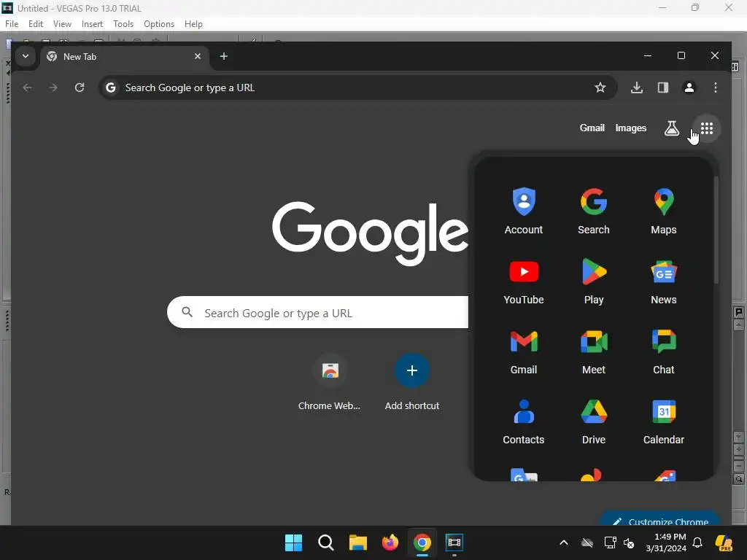
Task: Open Search Labs flask icon
Action: coord(672,128)
